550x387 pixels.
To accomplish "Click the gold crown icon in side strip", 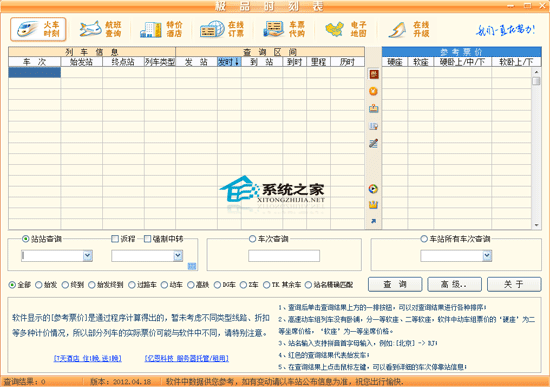I will tap(374, 205).
